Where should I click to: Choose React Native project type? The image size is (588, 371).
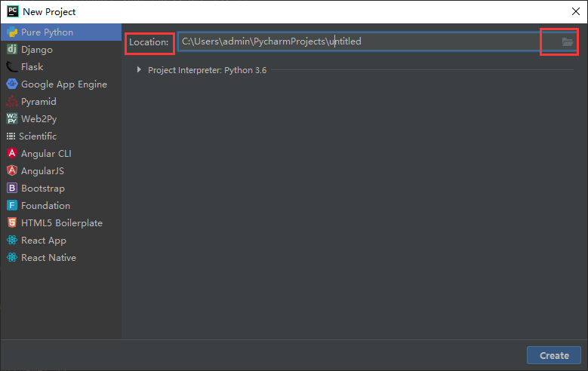pyautogui.click(x=61, y=257)
